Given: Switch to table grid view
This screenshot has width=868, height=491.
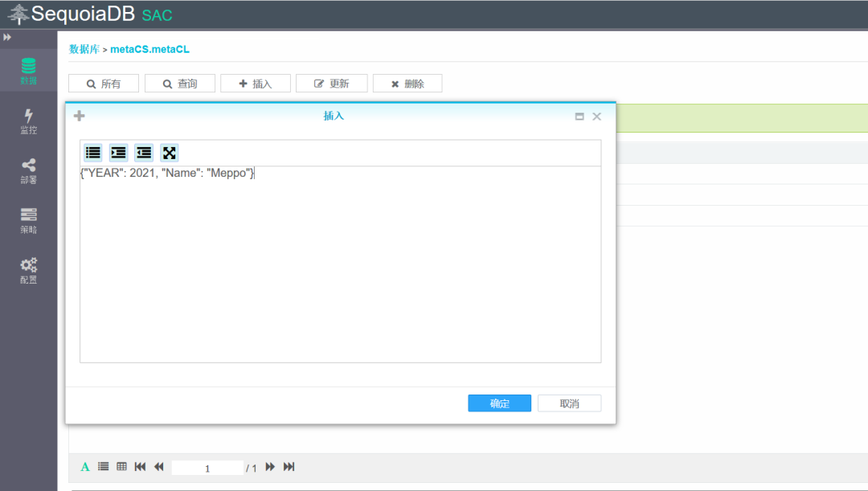Looking at the screenshot, I should coord(122,467).
